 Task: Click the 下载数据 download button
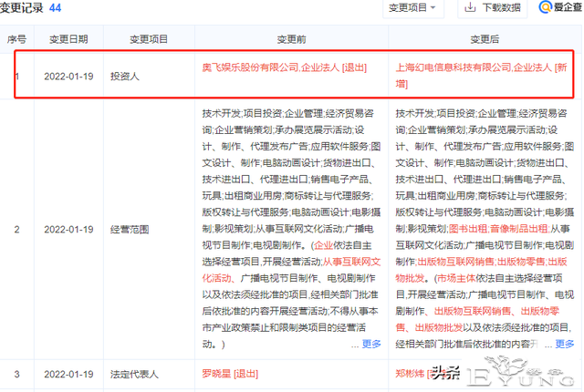pyautogui.click(x=493, y=8)
